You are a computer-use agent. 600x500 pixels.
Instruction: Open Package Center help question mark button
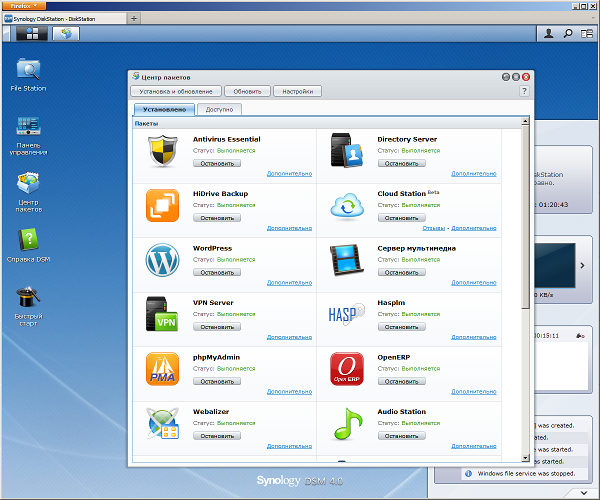pyautogui.click(x=524, y=91)
